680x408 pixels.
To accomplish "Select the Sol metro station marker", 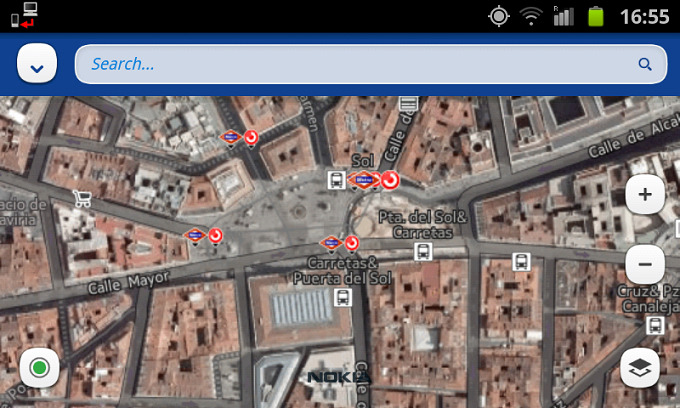I will (363, 180).
